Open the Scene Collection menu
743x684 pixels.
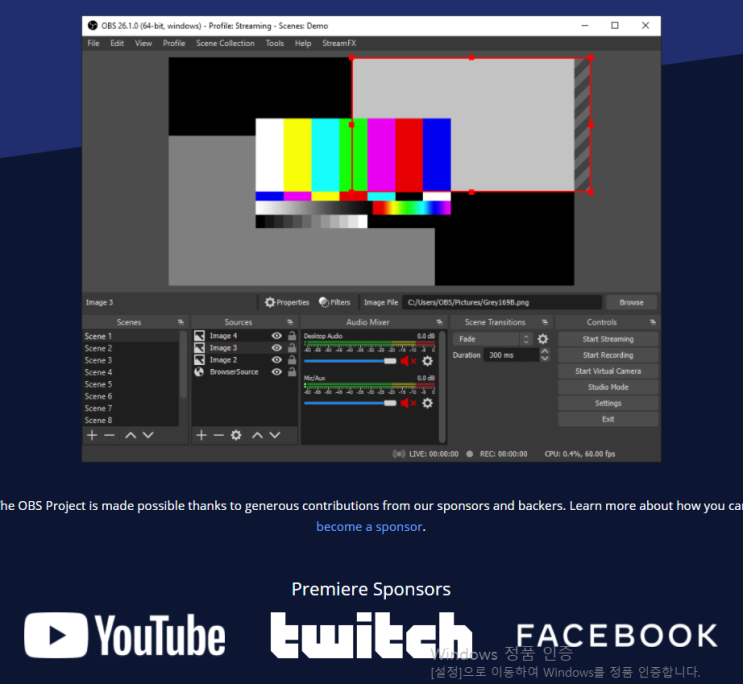[226, 43]
